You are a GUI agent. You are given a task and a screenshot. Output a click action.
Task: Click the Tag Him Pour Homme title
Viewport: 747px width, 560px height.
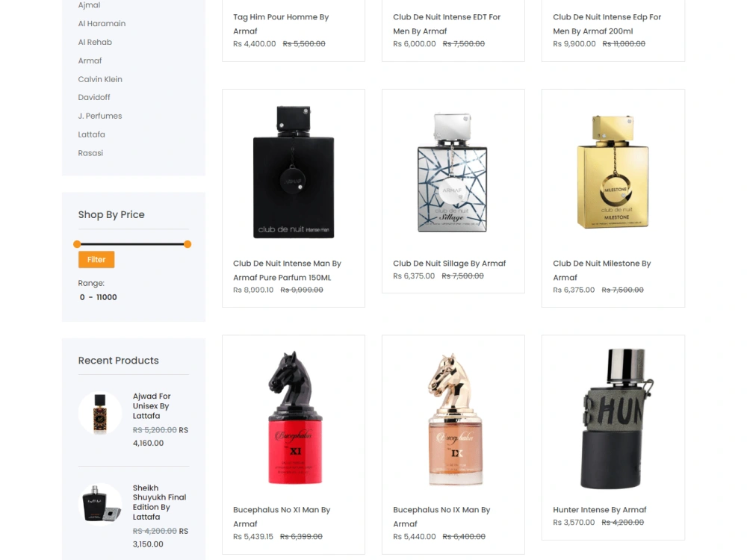[x=281, y=24]
